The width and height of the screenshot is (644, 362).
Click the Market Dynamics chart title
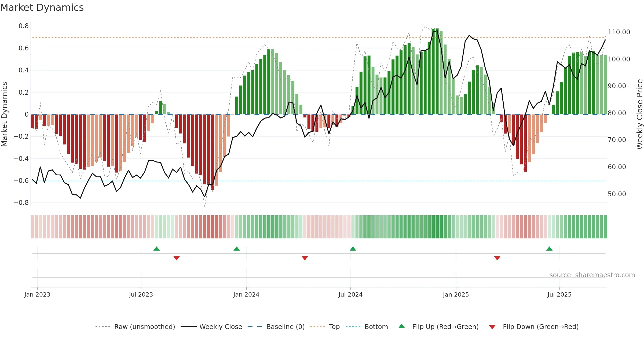click(42, 8)
